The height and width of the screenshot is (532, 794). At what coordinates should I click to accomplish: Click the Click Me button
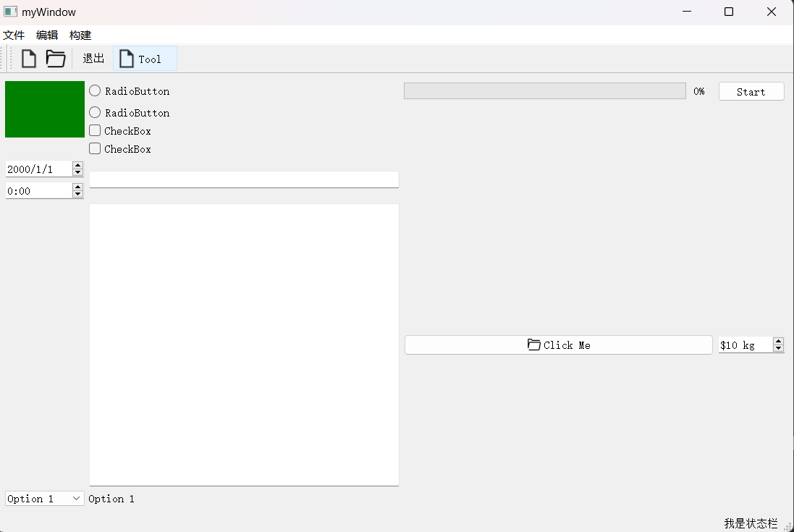point(559,345)
